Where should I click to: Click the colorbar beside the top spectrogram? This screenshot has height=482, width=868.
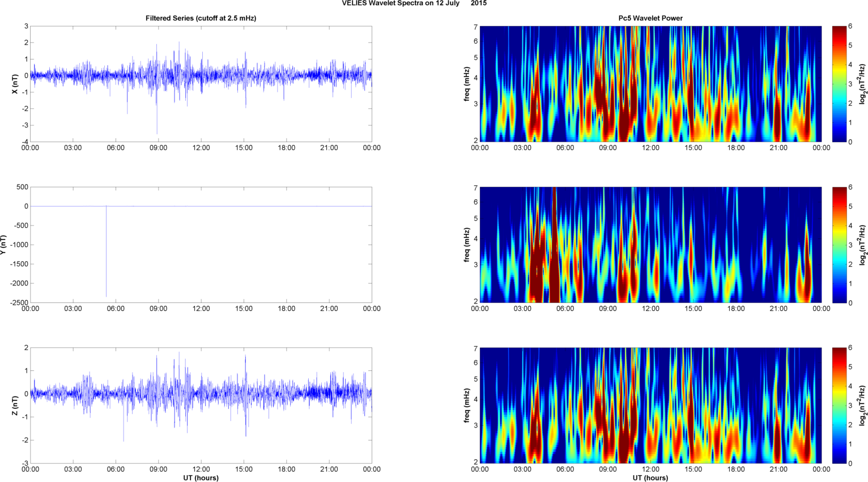839,84
